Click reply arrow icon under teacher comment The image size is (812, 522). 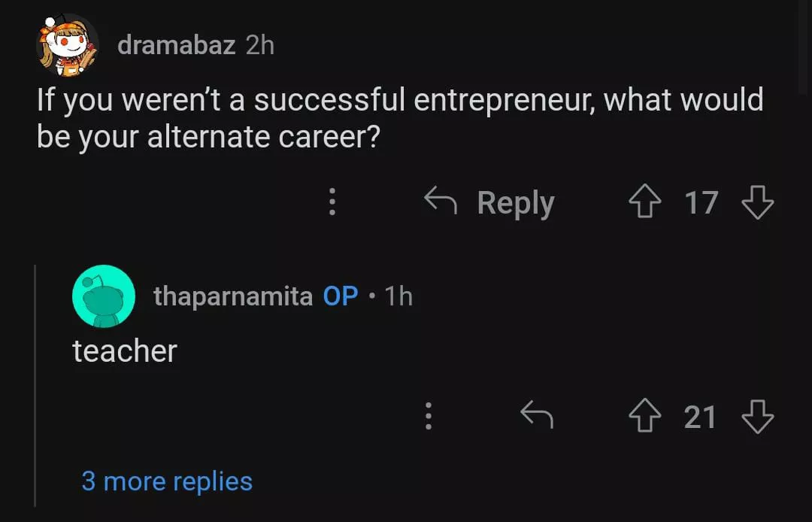(537, 415)
